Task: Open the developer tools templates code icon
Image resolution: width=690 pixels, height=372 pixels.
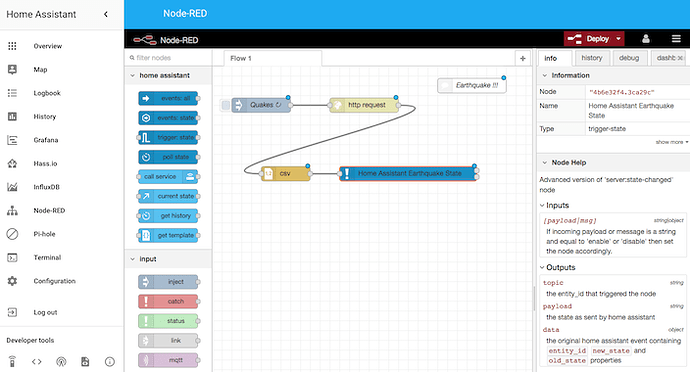Action: point(37,361)
